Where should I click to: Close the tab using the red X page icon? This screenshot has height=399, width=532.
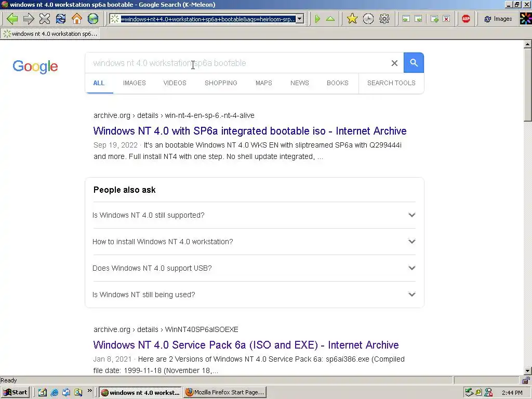pyautogui.click(x=447, y=19)
